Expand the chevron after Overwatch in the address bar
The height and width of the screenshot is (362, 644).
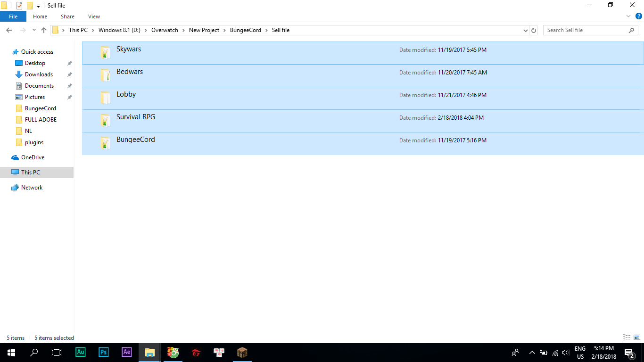click(184, 30)
